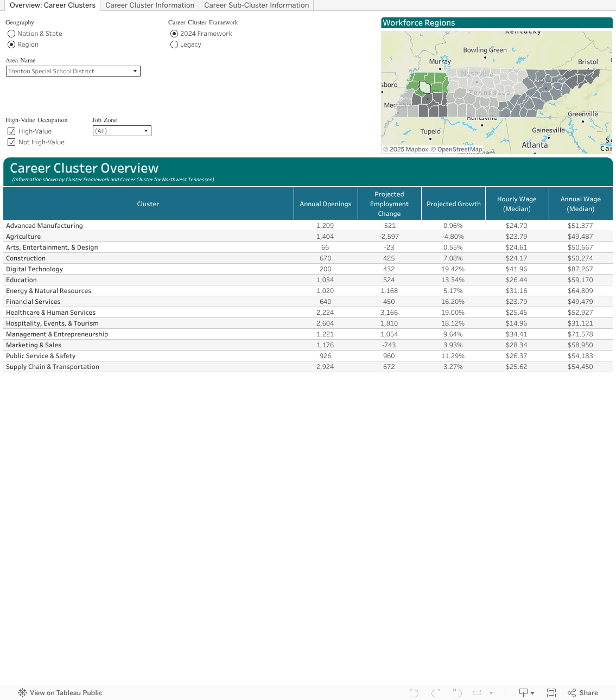Viewport: 616px width, 700px height.
Task: Open the Job Zone dropdown
Action: (122, 131)
